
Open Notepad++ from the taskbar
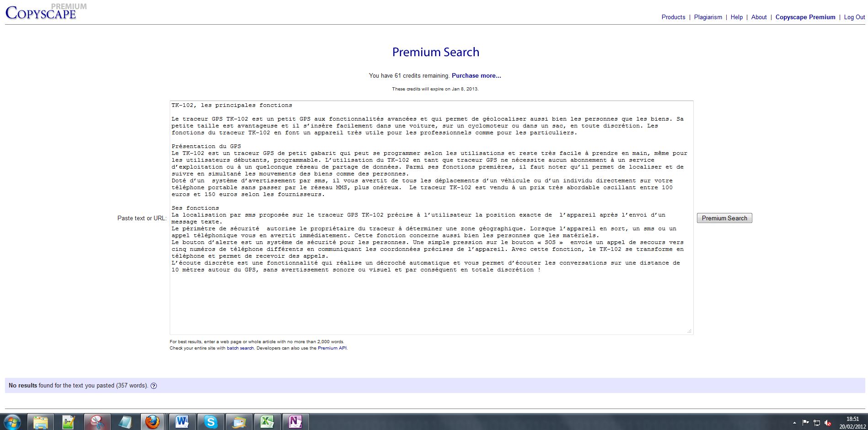coord(69,422)
